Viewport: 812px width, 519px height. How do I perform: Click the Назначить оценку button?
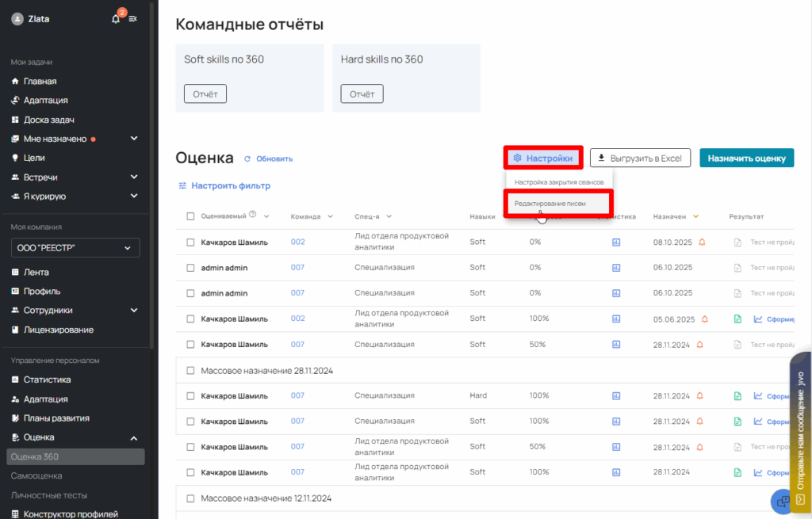pyautogui.click(x=746, y=158)
